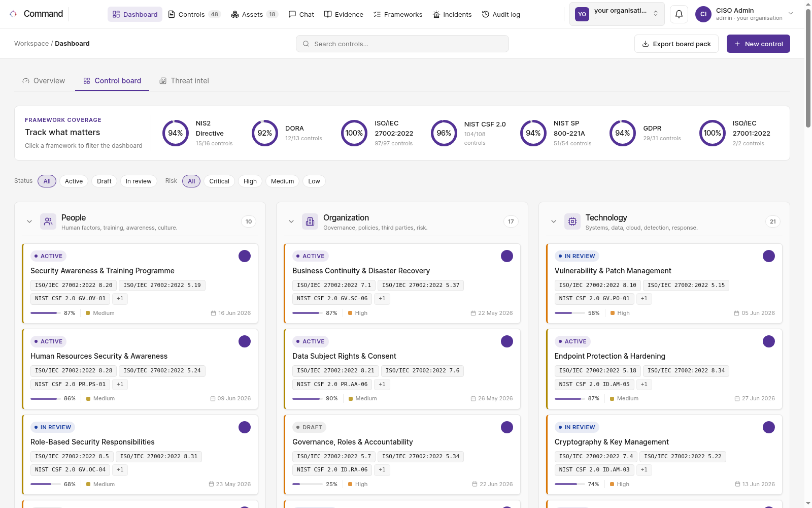
Task: Click the New control button
Action: click(758, 44)
